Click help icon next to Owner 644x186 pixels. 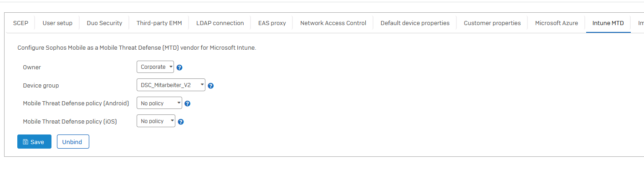[179, 67]
